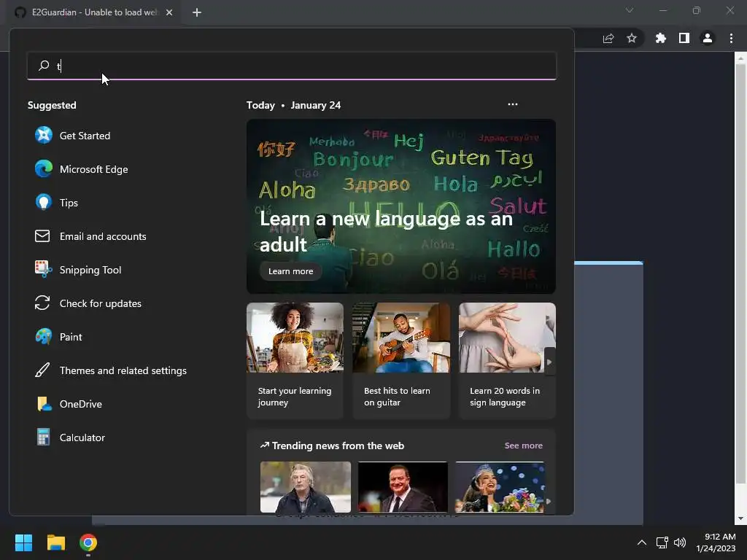Click Learn more on language card
This screenshot has width=747, height=560.
tap(290, 271)
